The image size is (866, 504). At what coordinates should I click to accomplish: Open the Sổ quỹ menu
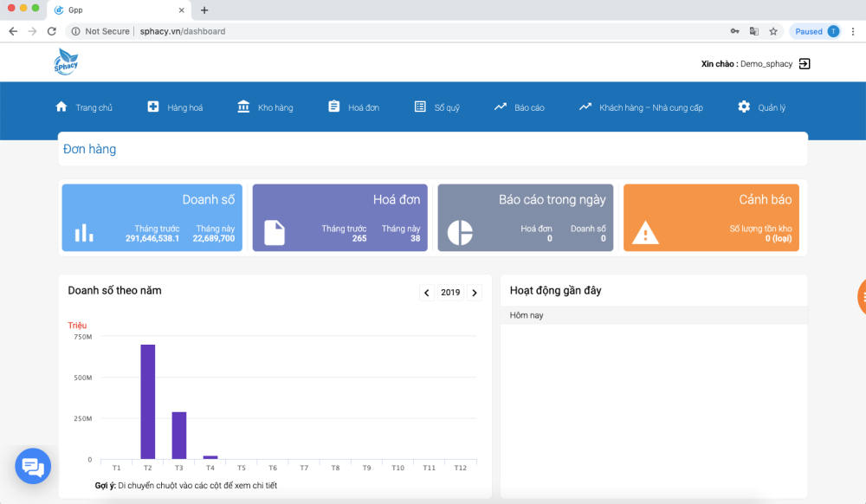click(436, 107)
